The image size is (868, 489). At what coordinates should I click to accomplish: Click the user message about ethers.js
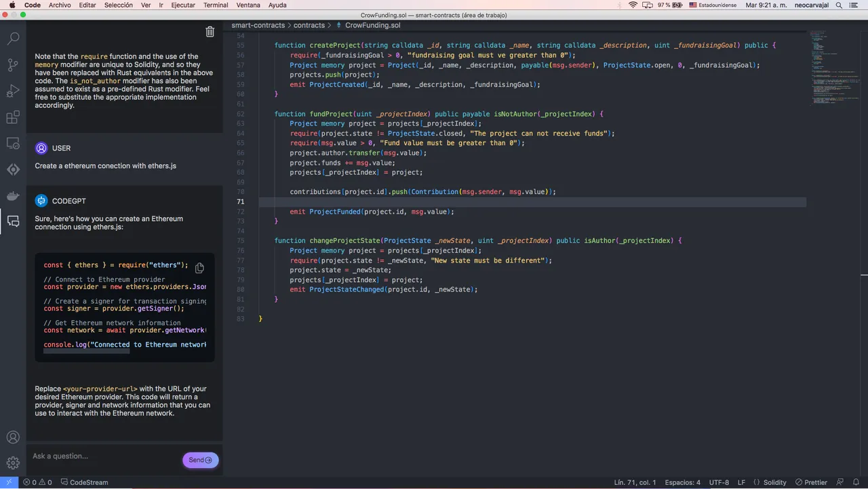[x=106, y=166]
